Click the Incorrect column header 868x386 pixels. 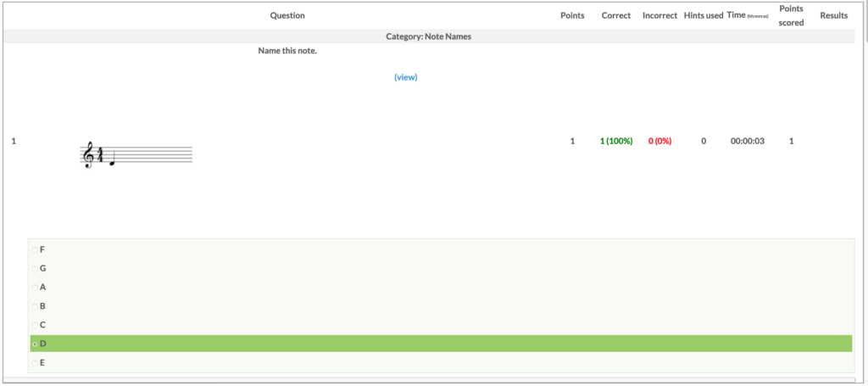659,15
